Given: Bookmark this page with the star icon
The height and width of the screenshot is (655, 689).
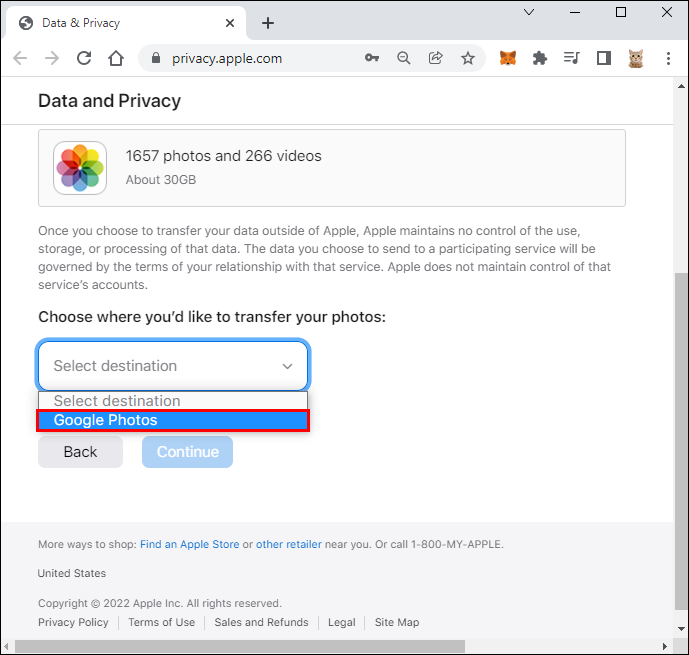Looking at the screenshot, I should pyautogui.click(x=468, y=58).
